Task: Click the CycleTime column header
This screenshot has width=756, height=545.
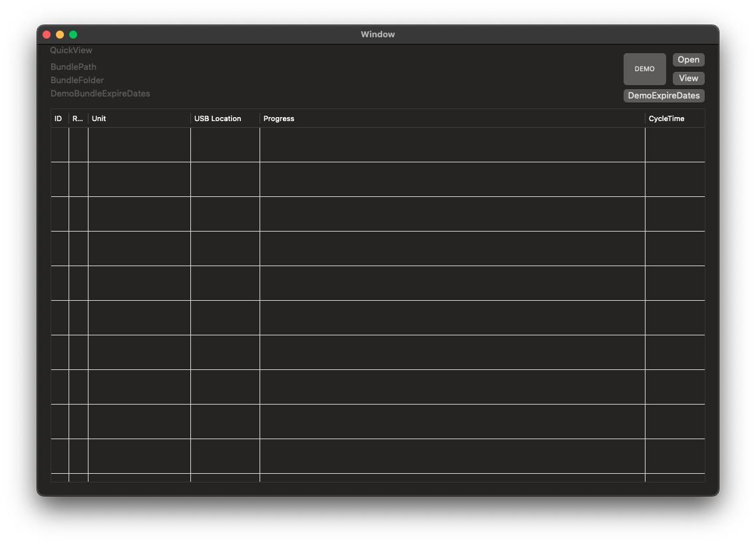Action: (675, 118)
